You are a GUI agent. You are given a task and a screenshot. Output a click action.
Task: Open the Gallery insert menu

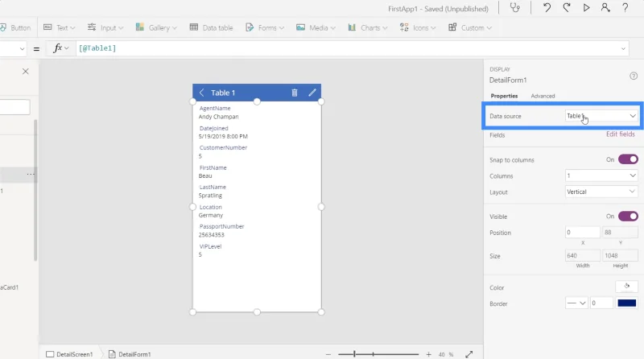pos(156,27)
